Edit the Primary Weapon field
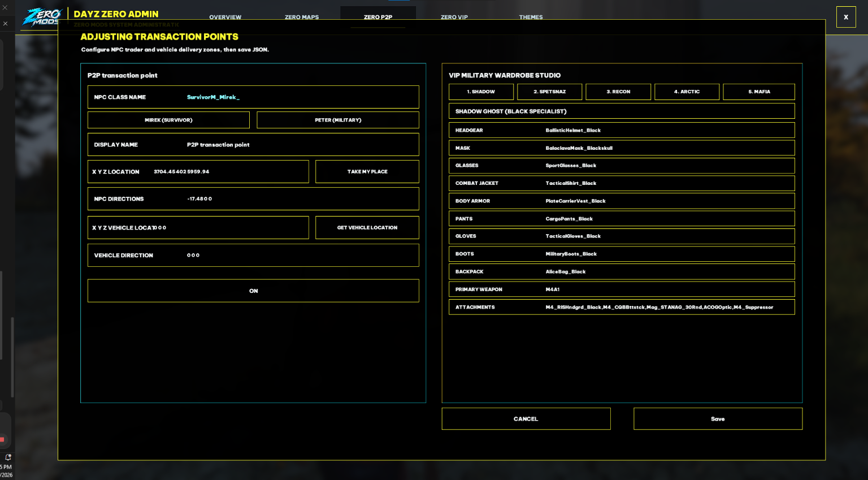Image resolution: width=868 pixels, height=480 pixels. click(x=622, y=289)
